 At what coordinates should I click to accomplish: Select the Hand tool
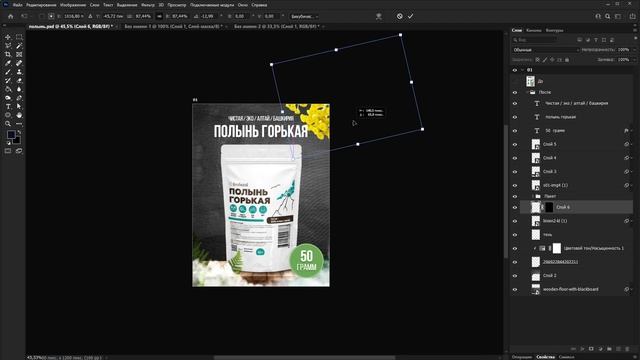19,115
